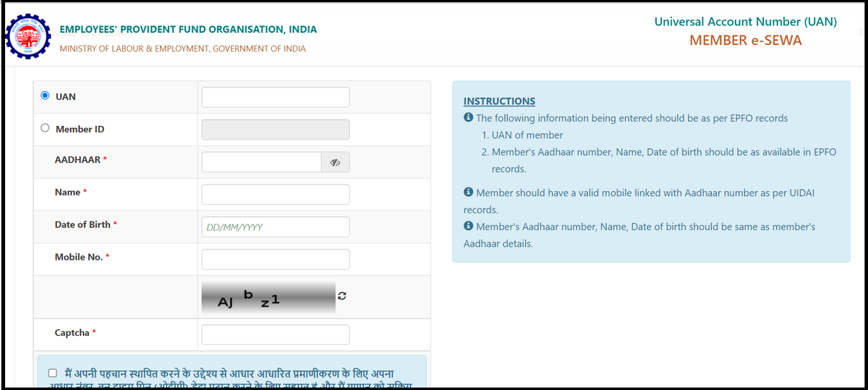Click info icon beside Aadhaar details instruction
Image resolution: width=868 pixels, height=390 pixels.
pos(468,226)
